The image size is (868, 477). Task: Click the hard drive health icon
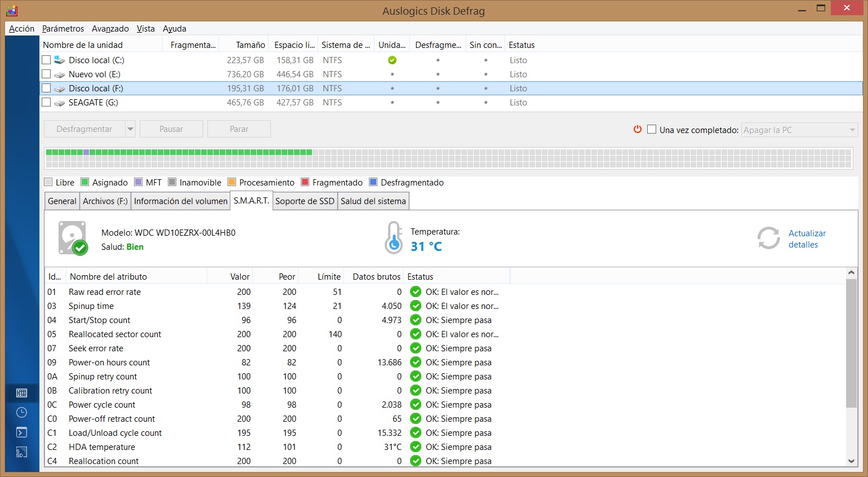click(x=73, y=238)
